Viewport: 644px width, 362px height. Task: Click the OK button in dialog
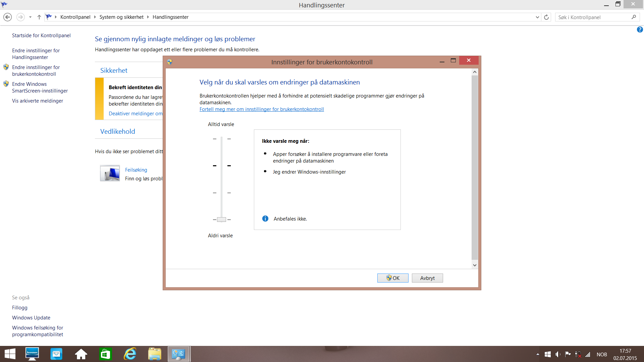pyautogui.click(x=392, y=278)
